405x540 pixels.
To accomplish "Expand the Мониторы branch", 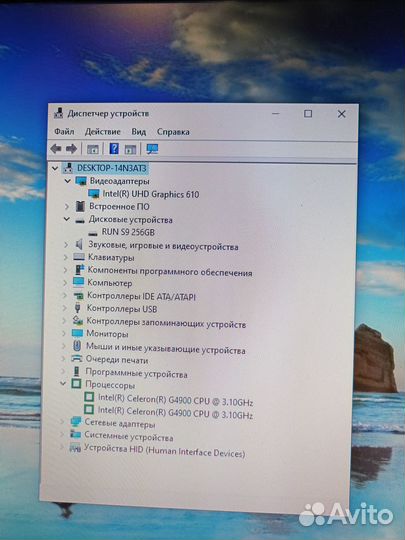I will 64,333.
